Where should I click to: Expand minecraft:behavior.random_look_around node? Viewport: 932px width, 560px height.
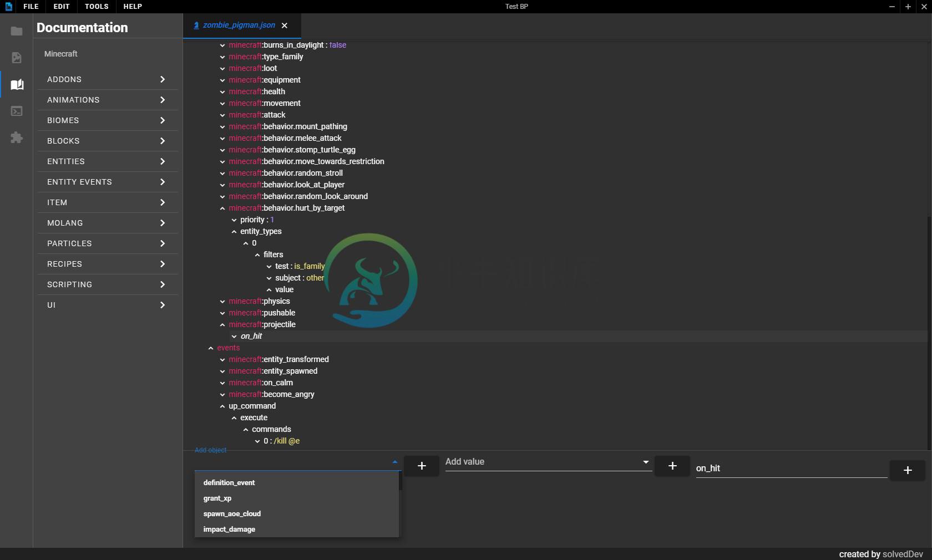222,197
